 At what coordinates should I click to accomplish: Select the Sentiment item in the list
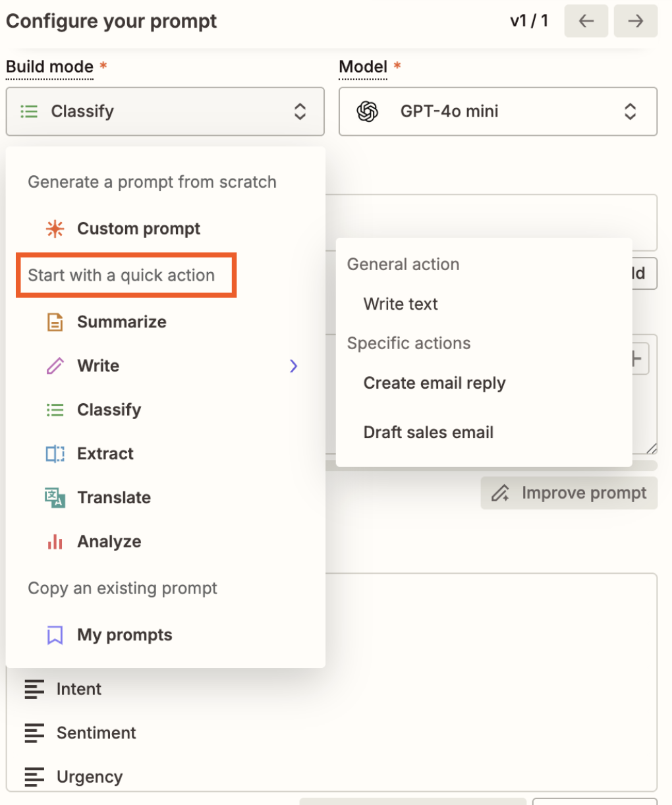[96, 733]
